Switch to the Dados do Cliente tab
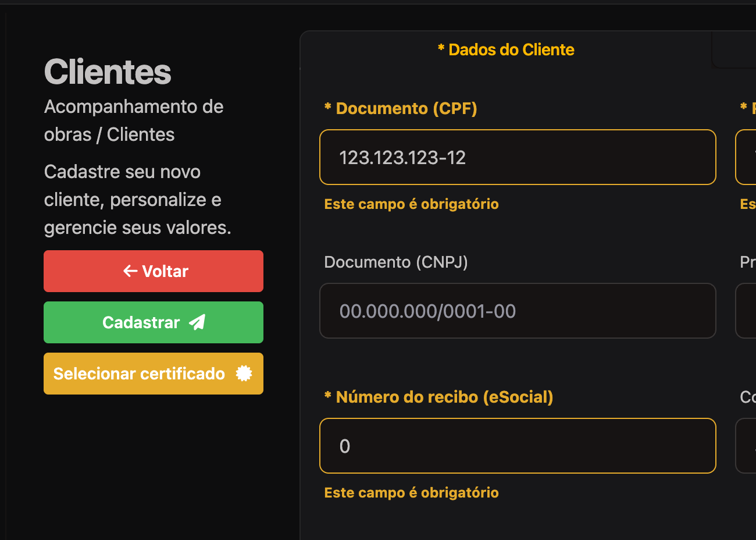Viewport: 756px width, 540px height. tap(505, 50)
